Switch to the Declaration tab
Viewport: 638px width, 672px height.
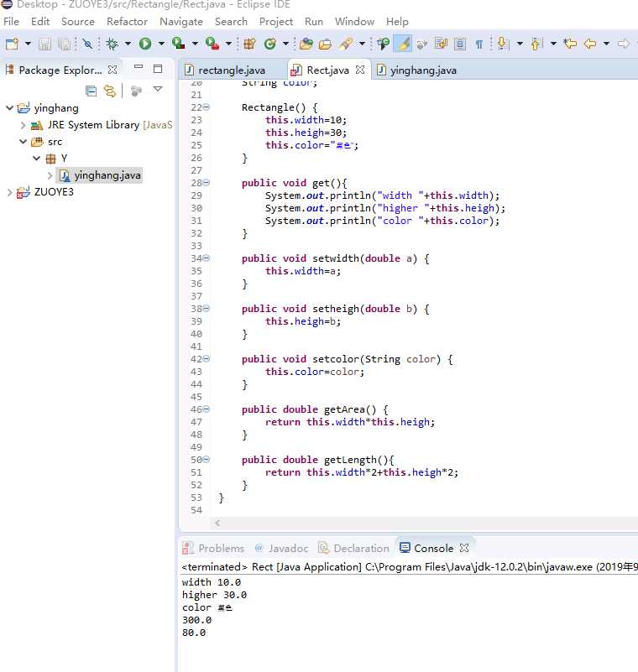coord(353,548)
